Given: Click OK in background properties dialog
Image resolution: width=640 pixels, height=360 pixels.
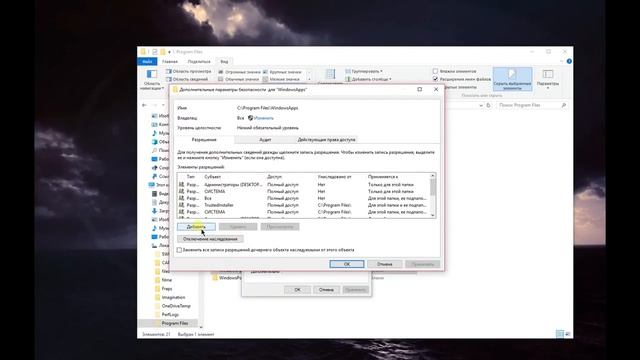Looking at the screenshot, I should coord(298,290).
